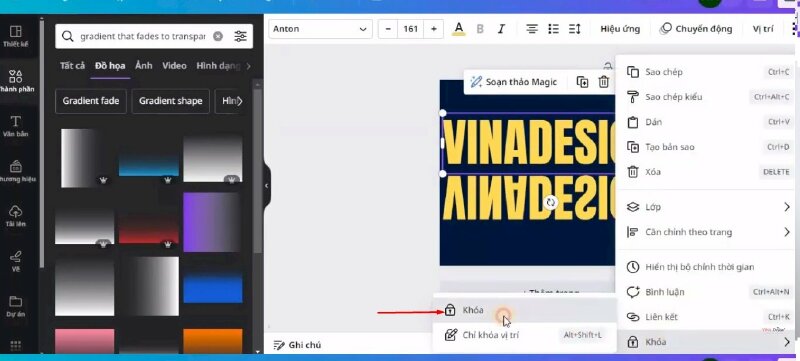Open Soạn thảo Magic writing tool
Screen dimensions: 800x361
[514, 82]
